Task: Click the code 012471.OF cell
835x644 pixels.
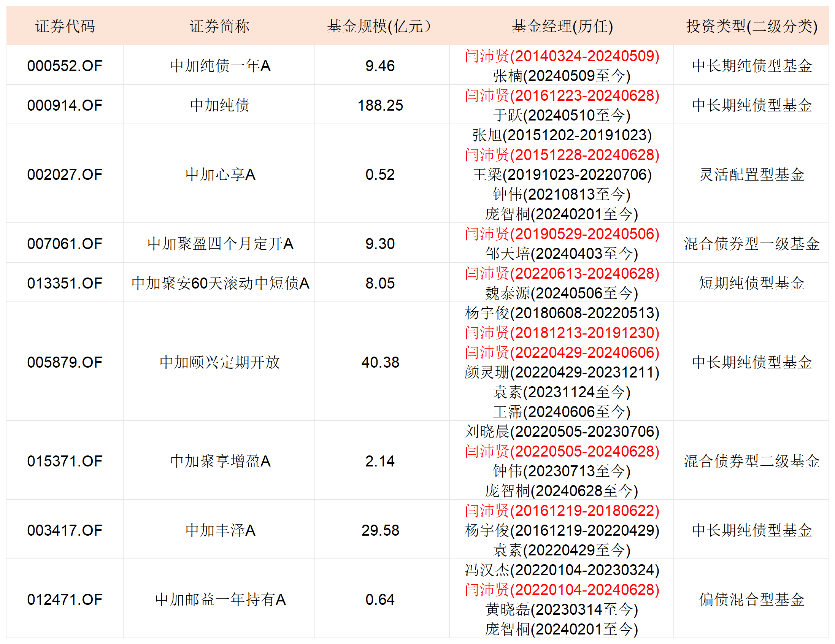Action: click(x=65, y=600)
